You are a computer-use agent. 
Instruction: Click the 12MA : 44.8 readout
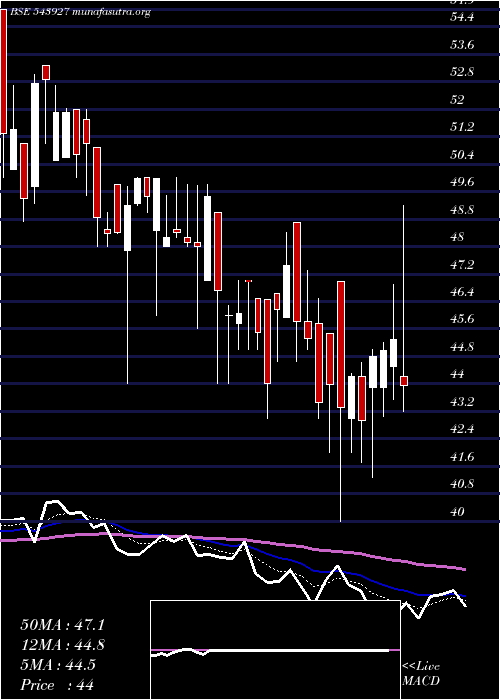62,645
